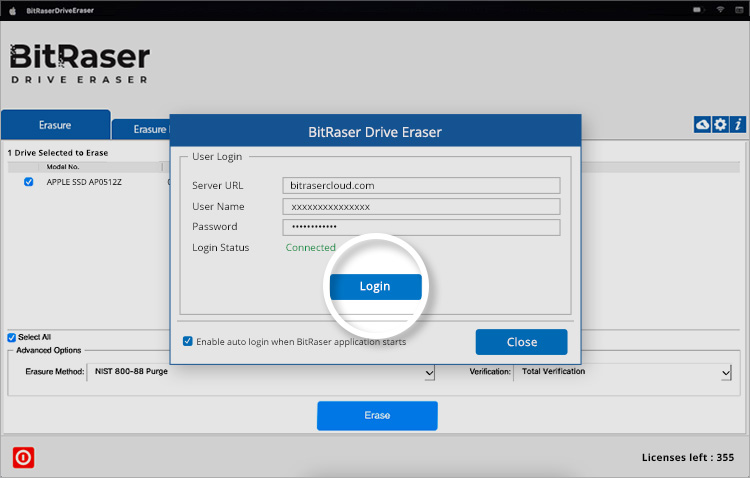
Task: Click the Password field
Action: point(421,227)
